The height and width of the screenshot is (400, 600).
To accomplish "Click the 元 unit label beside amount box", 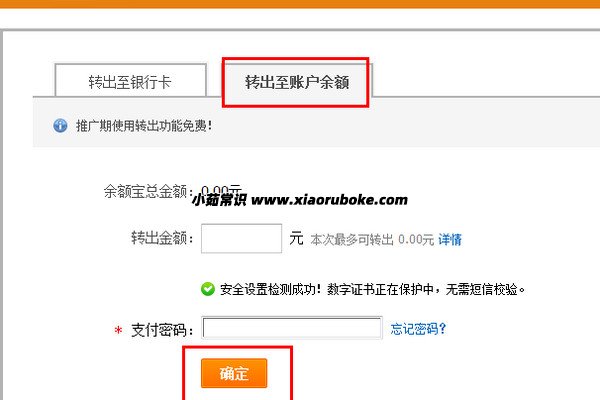I will [296, 238].
